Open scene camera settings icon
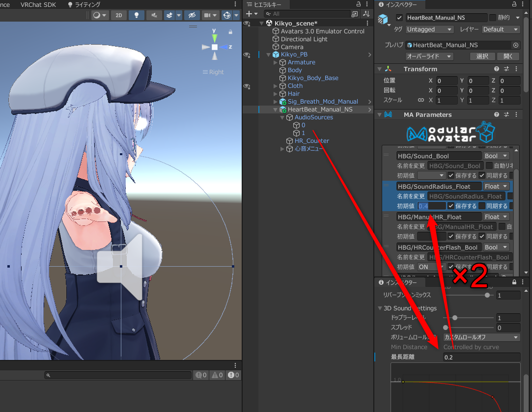Screen dimensions: 532x412 tap(207, 15)
